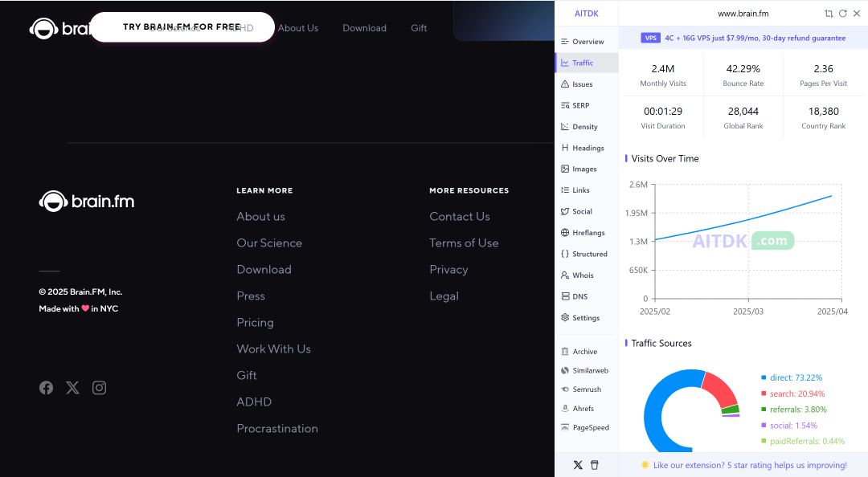This screenshot has height=477, width=868.
Task: Refresh the AITDK panel data
Action: pos(842,14)
